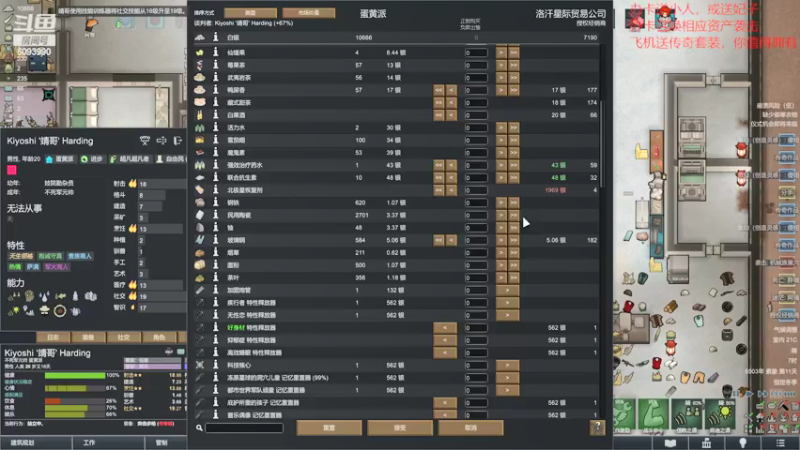Buy the 好身材 特性释放器 with its left arrow
This screenshot has height=450, width=800.
pyautogui.click(x=445, y=328)
